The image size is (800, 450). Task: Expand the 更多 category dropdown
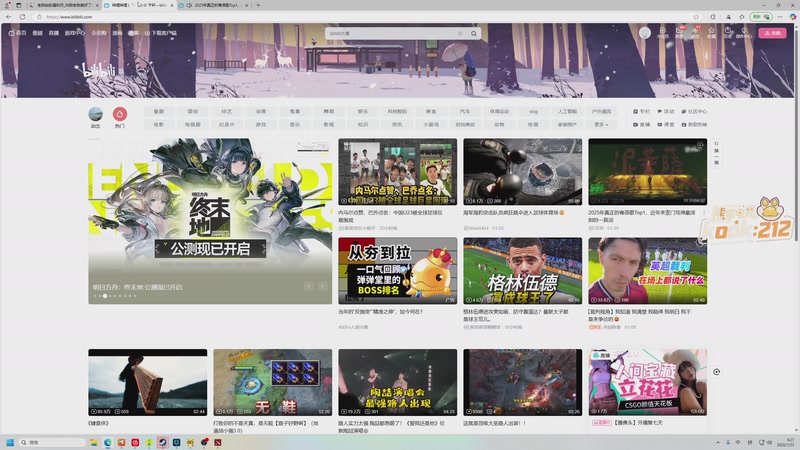point(601,124)
